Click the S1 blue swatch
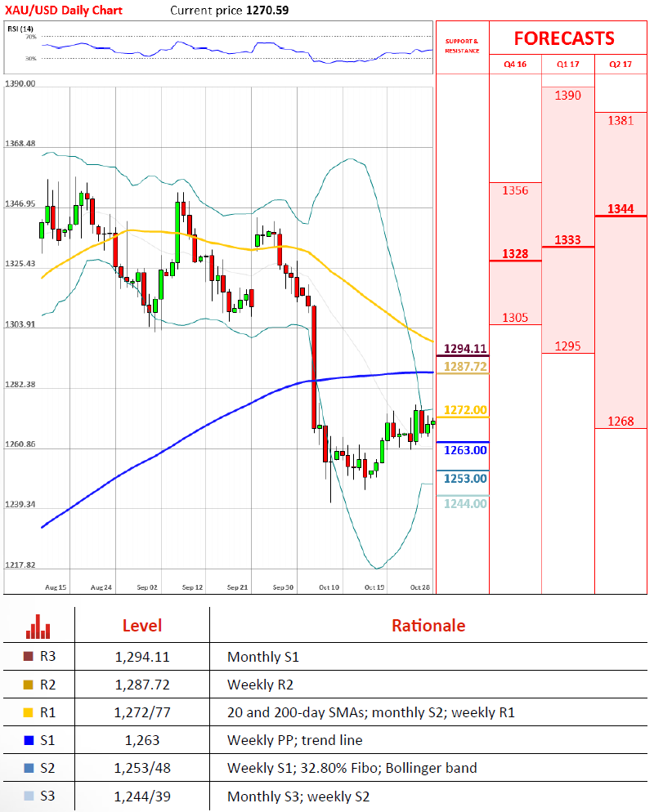 pyautogui.click(x=29, y=740)
